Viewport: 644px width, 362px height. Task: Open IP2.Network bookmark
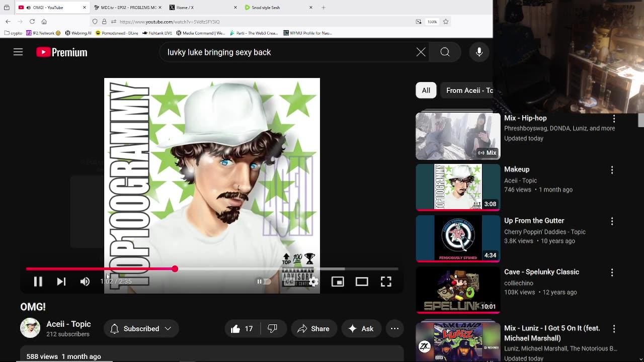(43, 33)
